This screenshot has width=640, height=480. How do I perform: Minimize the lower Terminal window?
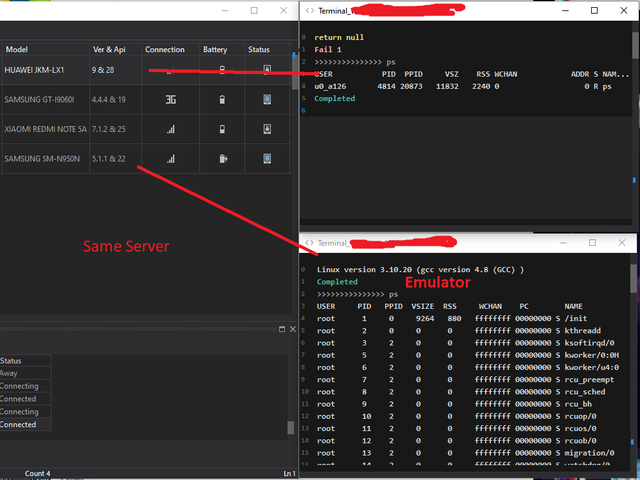click(563, 243)
